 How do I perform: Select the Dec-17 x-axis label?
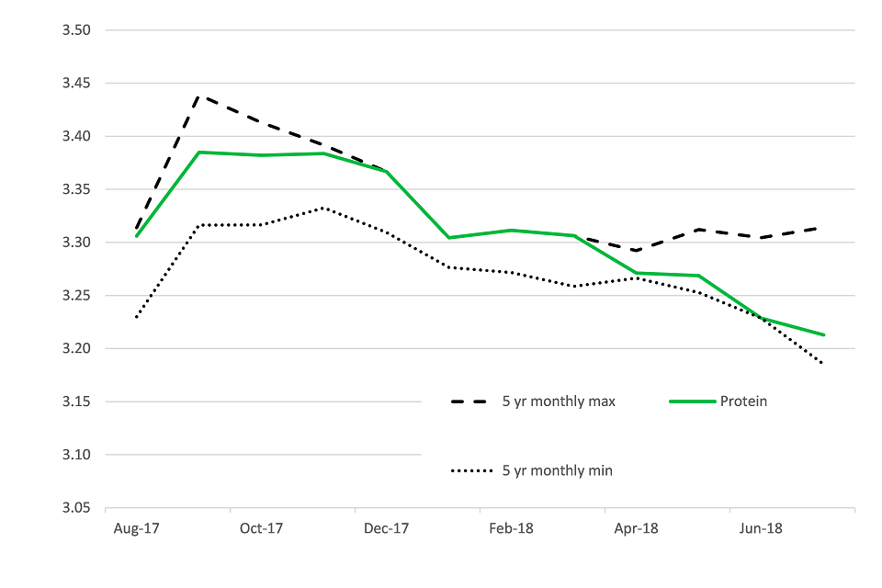click(x=387, y=528)
